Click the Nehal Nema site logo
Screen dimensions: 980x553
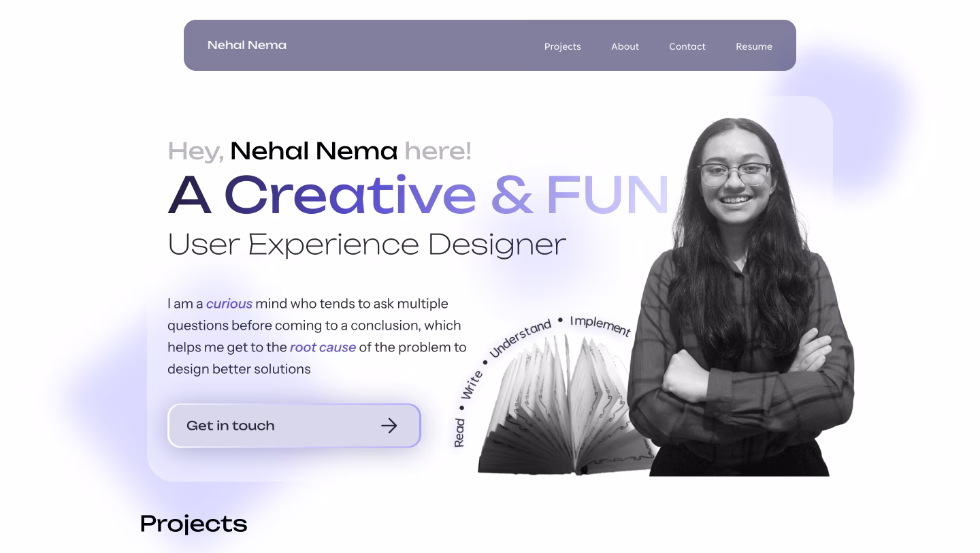click(246, 45)
